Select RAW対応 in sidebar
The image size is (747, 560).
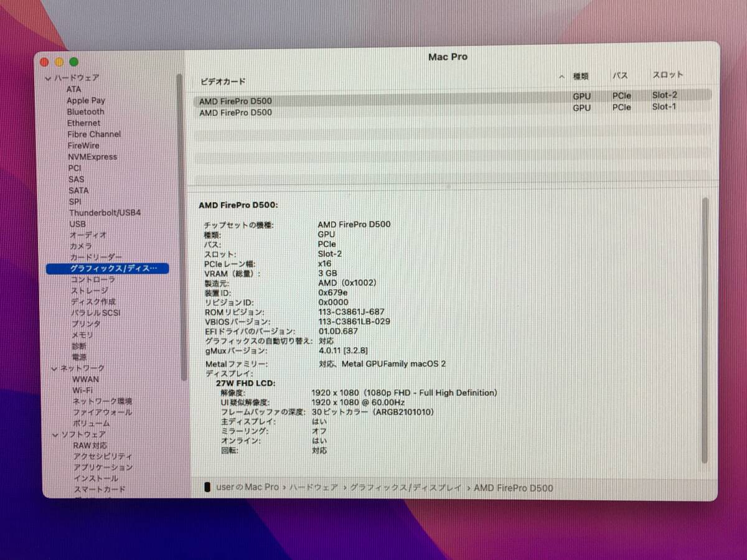(x=90, y=446)
